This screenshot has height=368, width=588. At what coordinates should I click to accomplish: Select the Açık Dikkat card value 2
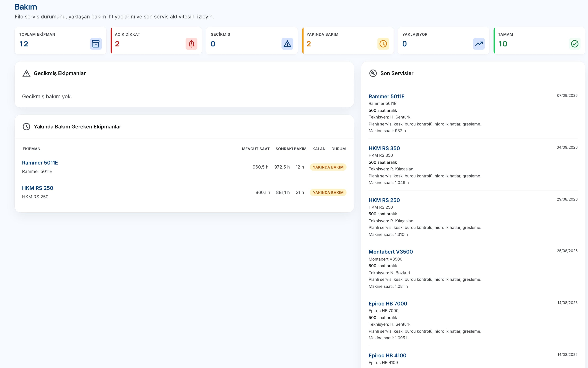[117, 44]
